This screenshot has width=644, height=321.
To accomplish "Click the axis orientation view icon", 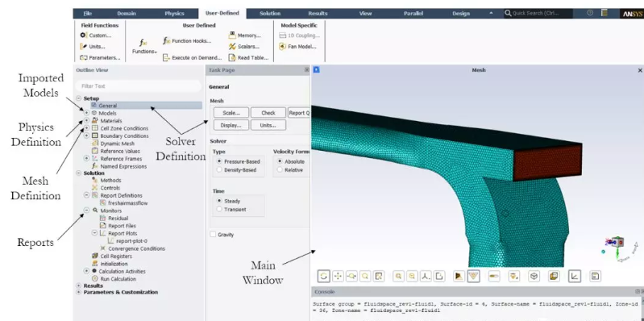I will [x=426, y=276].
